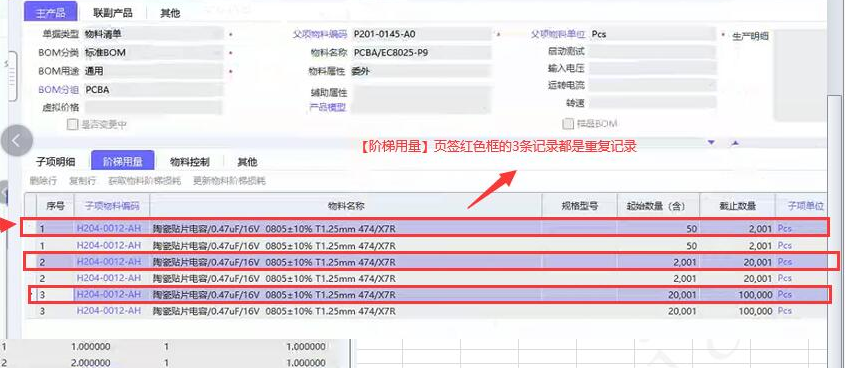Open the BOM分类 dropdown
The image size is (845, 368).
[153, 53]
